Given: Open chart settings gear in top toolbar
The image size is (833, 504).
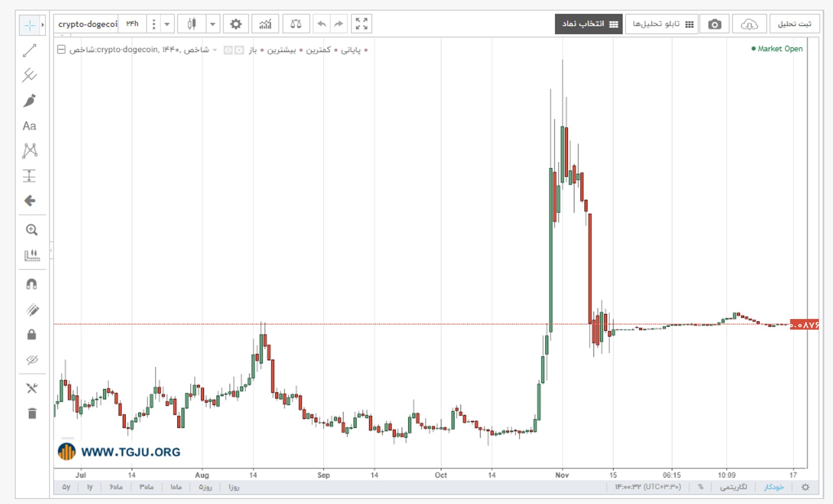Looking at the screenshot, I should pyautogui.click(x=235, y=24).
